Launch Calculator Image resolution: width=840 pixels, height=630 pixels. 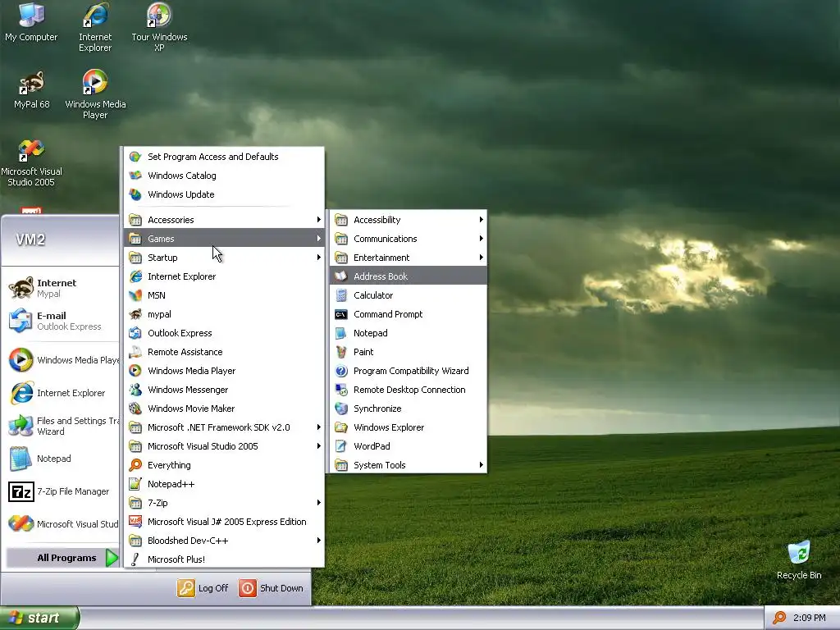[x=409, y=295]
